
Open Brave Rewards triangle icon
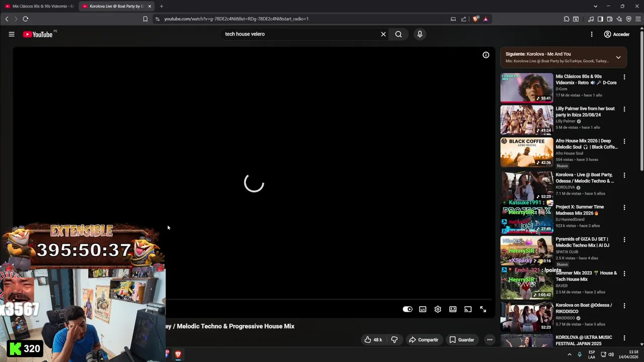coord(486,19)
